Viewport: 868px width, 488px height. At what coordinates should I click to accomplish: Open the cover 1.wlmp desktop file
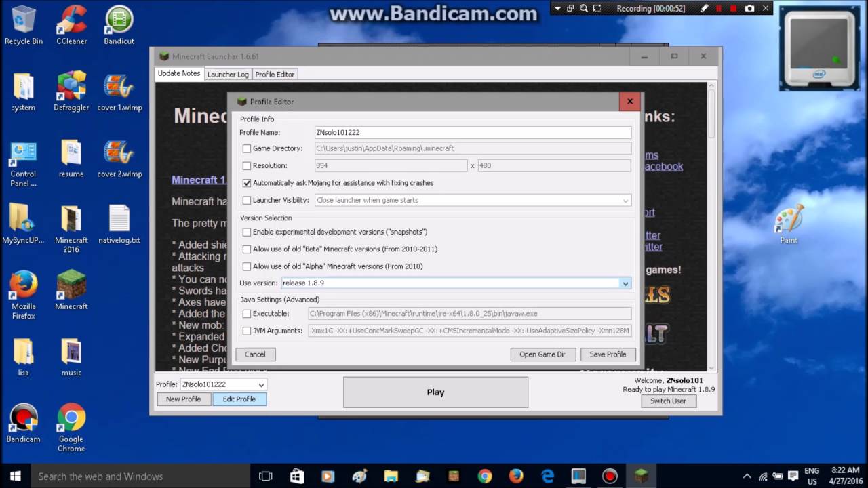pos(119,92)
